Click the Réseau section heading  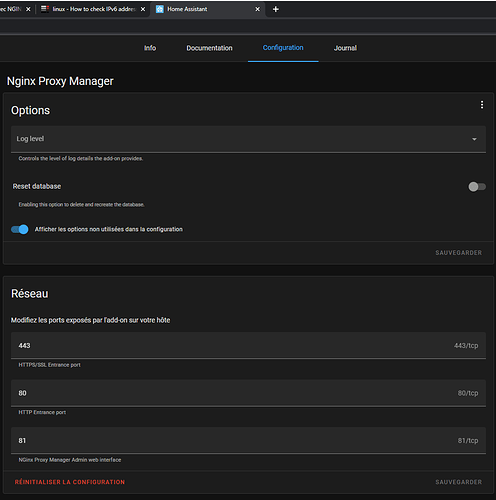coord(30,294)
